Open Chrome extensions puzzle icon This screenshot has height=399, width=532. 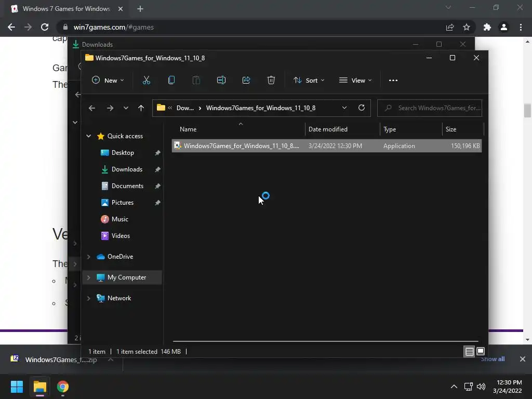487,27
